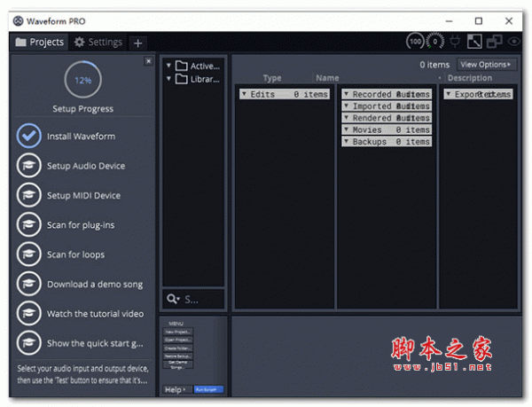Select the Library tree item label
This screenshot has width=532, height=407.
205,80
